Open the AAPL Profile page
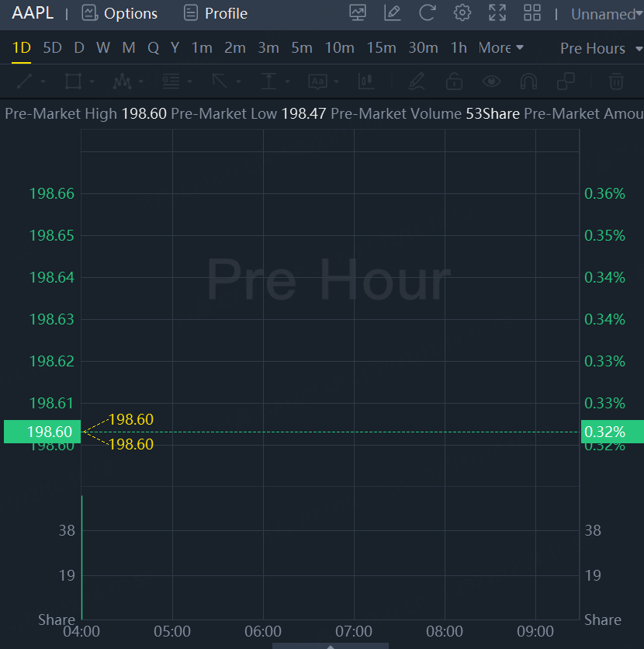 [x=216, y=13]
